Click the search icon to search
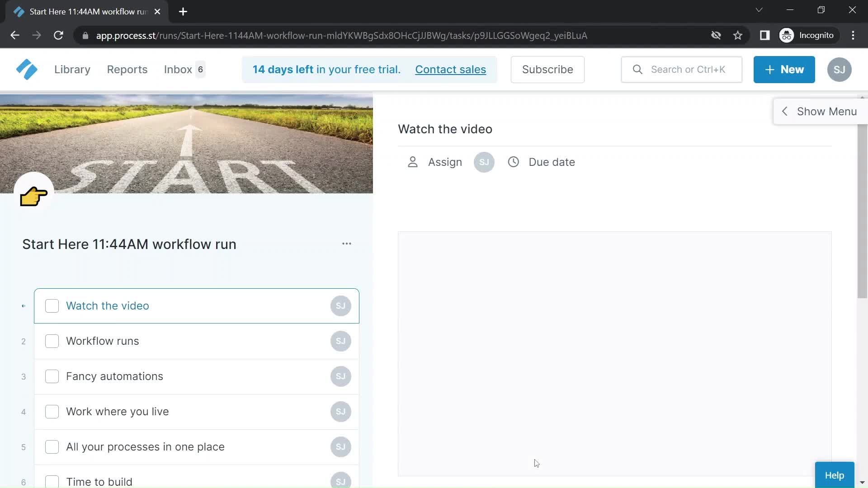The image size is (868, 488). pos(637,70)
